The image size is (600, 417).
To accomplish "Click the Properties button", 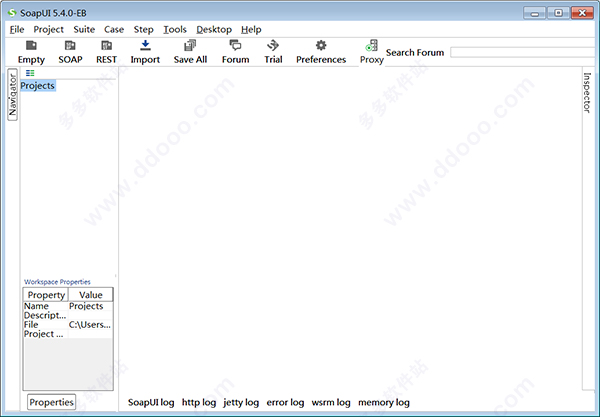I will (x=51, y=402).
